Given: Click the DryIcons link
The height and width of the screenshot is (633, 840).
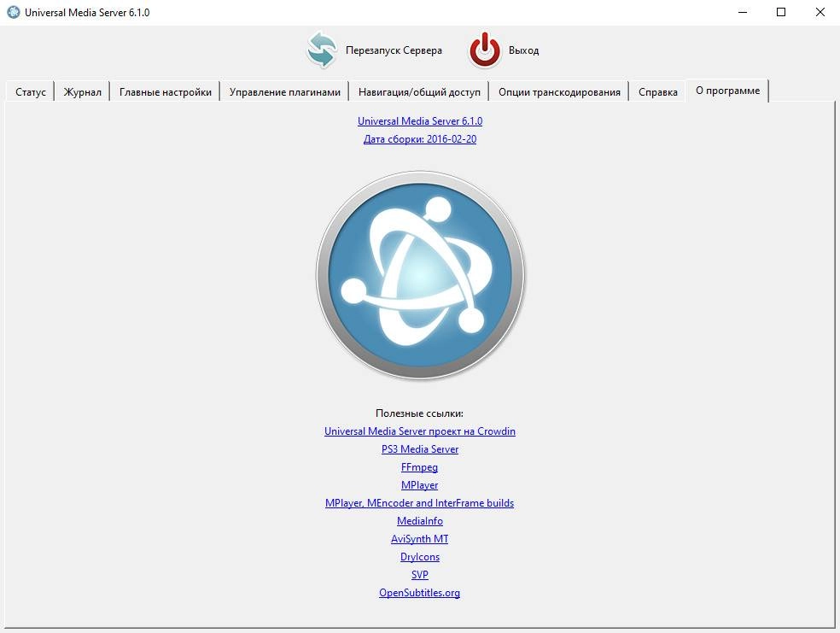Looking at the screenshot, I should 420,557.
